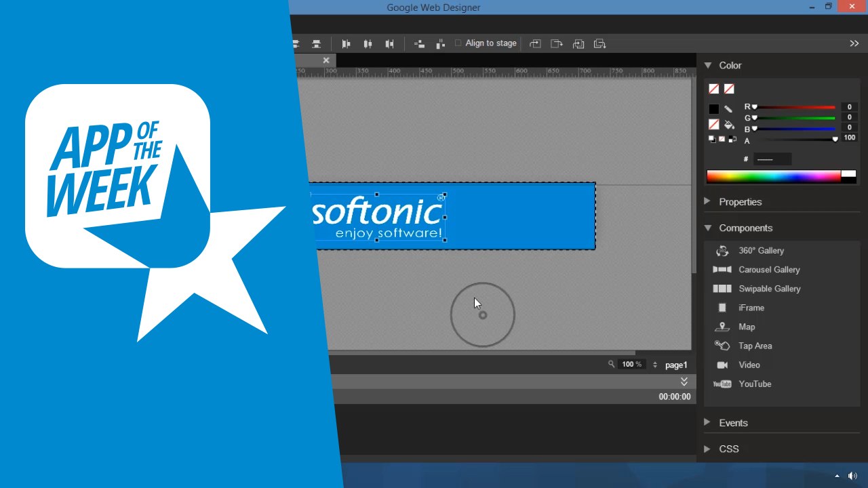
Task: Click the first distribute icon after the toolbar divider
Action: click(x=346, y=43)
